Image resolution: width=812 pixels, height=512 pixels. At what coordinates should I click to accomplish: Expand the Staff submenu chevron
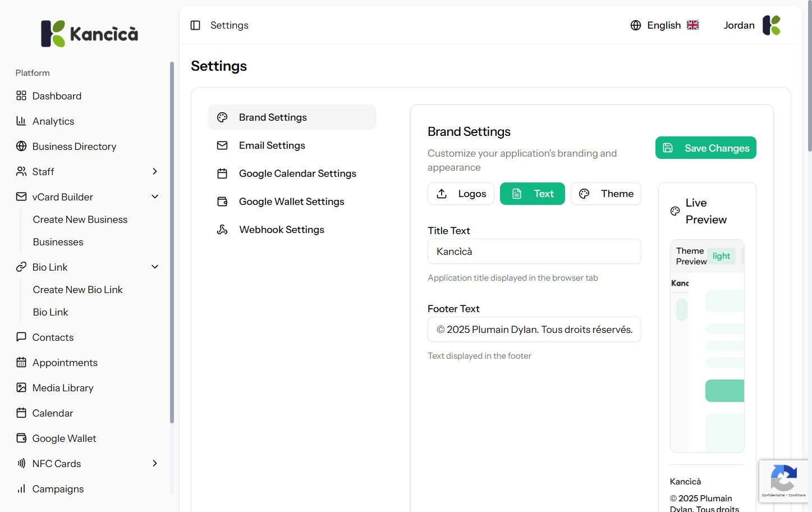pos(155,172)
